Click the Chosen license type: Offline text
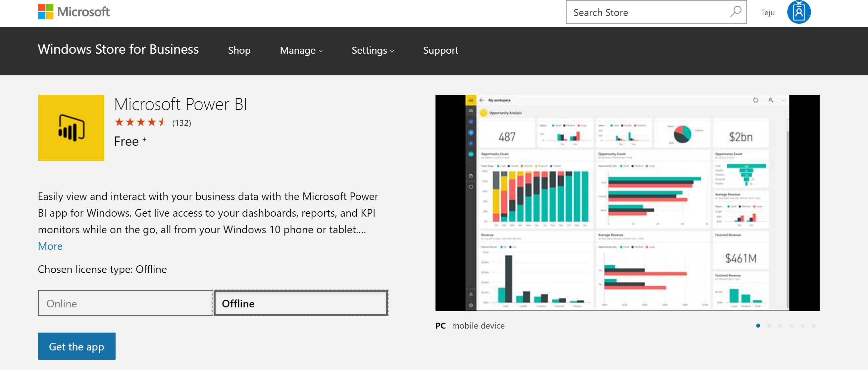 click(x=102, y=269)
